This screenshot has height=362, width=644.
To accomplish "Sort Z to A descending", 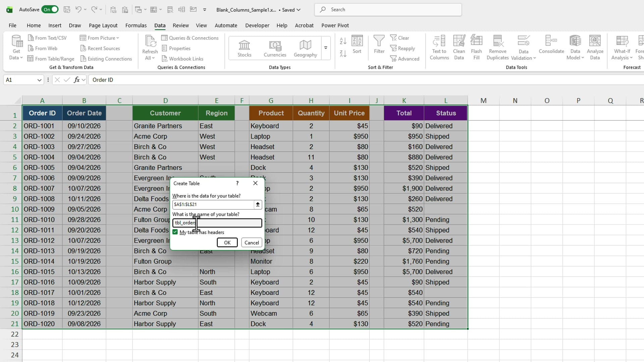I will point(343,53).
